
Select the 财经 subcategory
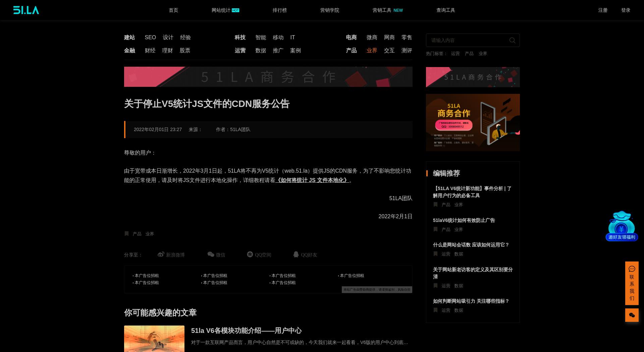[x=150, y=50]
